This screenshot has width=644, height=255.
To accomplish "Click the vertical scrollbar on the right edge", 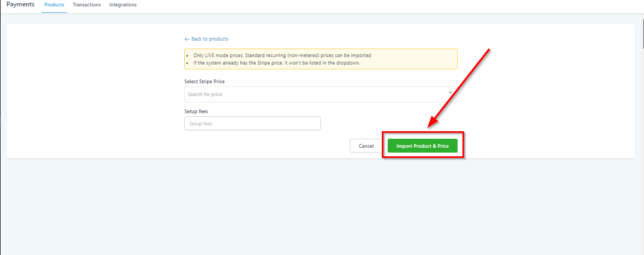I will [642, 32].
